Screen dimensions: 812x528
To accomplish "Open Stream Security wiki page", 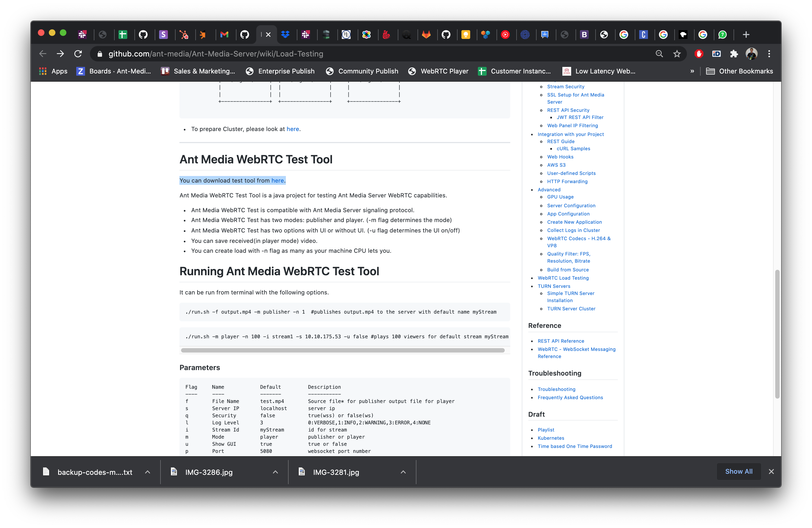I will 566,87.
